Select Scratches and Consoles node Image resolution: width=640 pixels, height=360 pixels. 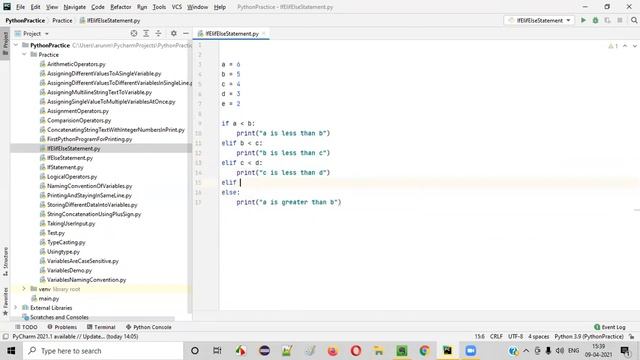[x=59, y=317]
